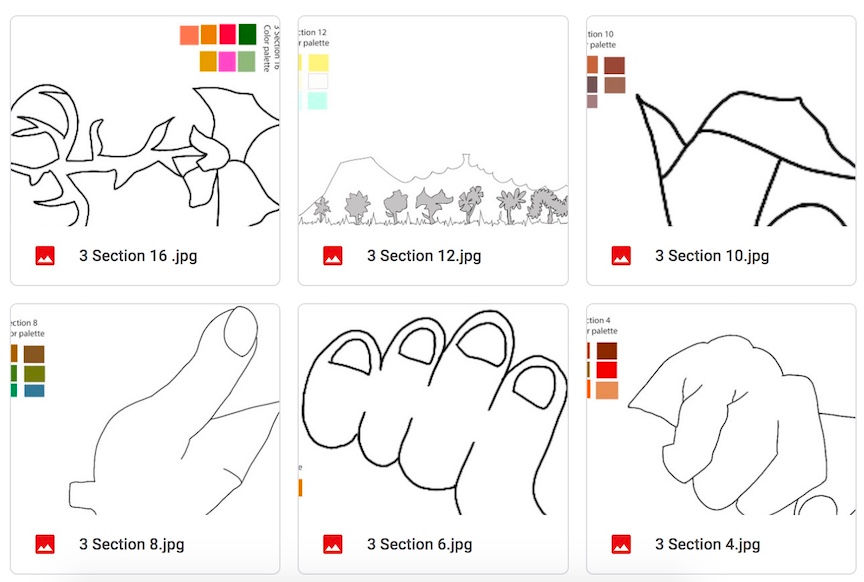
Task: Pick the bright red swatch in Section 4
Action: (607, 370)
